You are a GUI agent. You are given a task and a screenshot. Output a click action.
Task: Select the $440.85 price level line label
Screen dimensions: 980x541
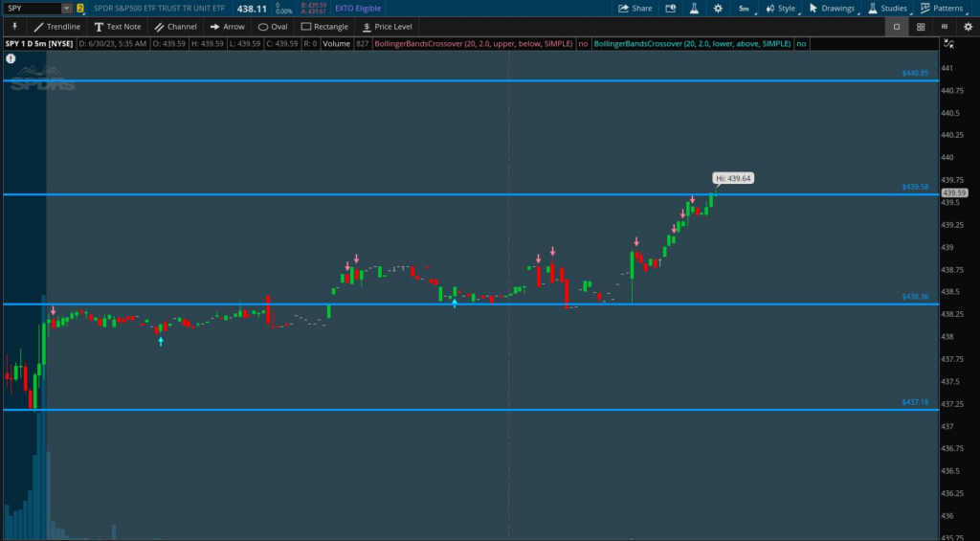pos(915,73)
